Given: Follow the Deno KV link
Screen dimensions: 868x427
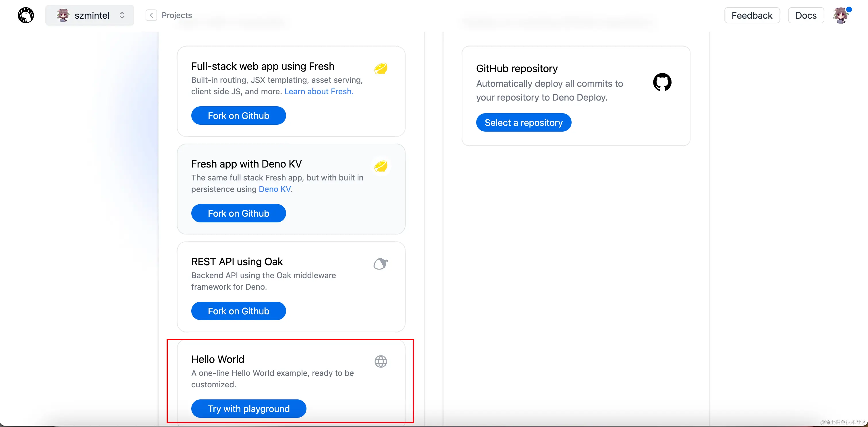Looking at the screenshot, I should click(274, 189).
